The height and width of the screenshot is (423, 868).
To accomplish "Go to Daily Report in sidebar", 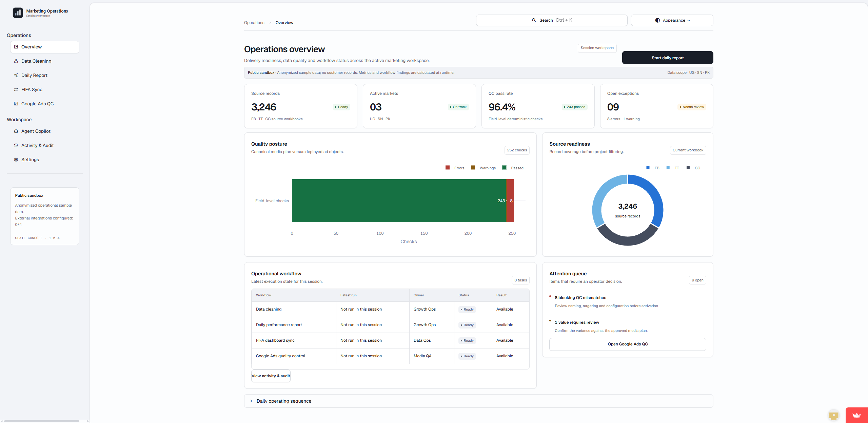I will click(x=45, y=75).
